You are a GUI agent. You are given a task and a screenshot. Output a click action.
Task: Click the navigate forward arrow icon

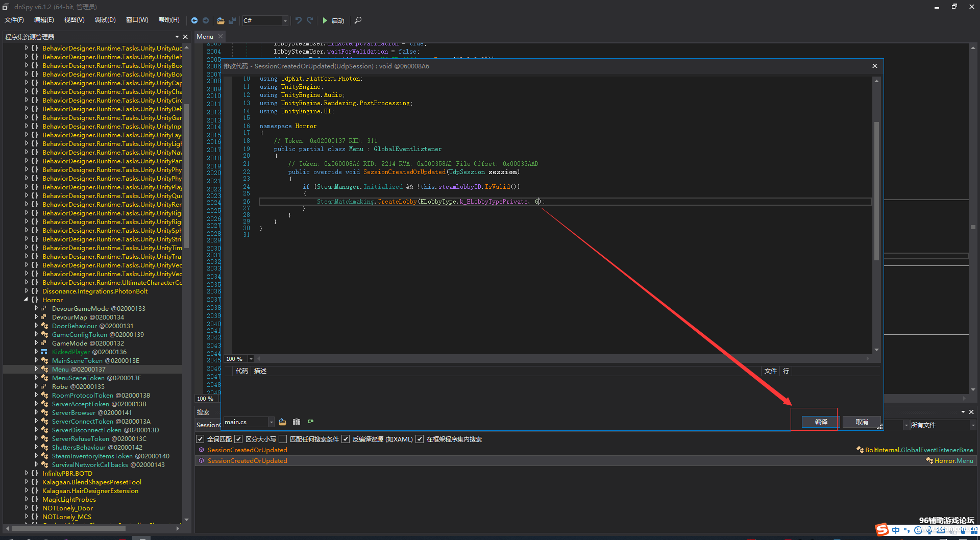coord(206,20)
